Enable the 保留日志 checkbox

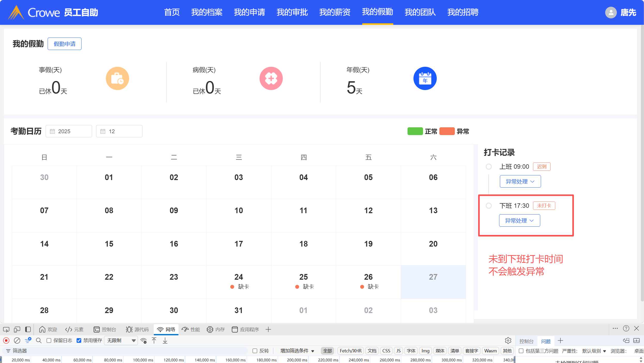pyautogui.click(x=49, y=340)
